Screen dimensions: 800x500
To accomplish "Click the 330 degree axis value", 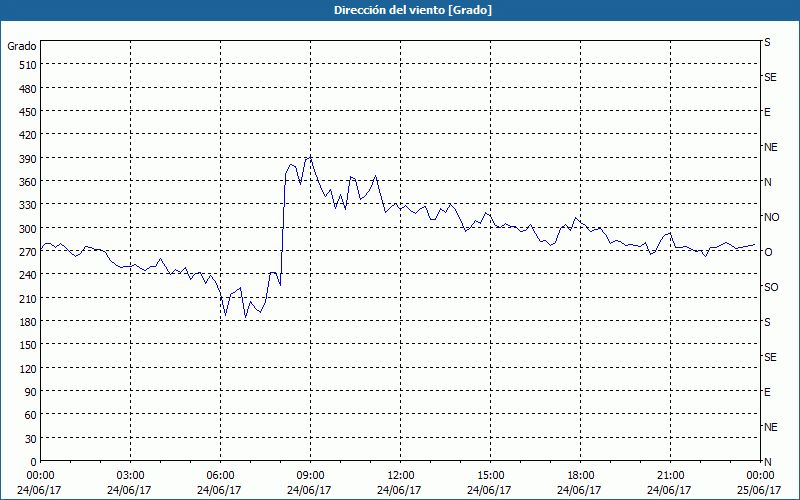I will (x=29, y=205).
